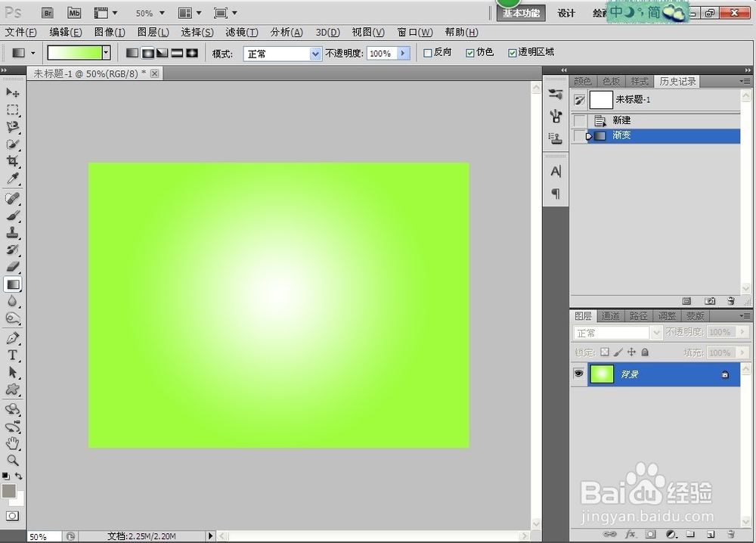The width and height of the screenshot is (756, 543).
Task: Select the Rectangular Marquee tool
Action: pyautogui.click(x=13, y=110)
